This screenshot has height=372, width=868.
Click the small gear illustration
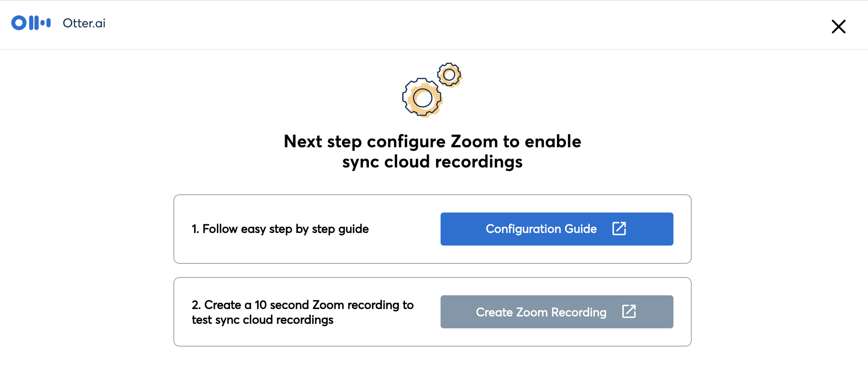tap(449, 75)
